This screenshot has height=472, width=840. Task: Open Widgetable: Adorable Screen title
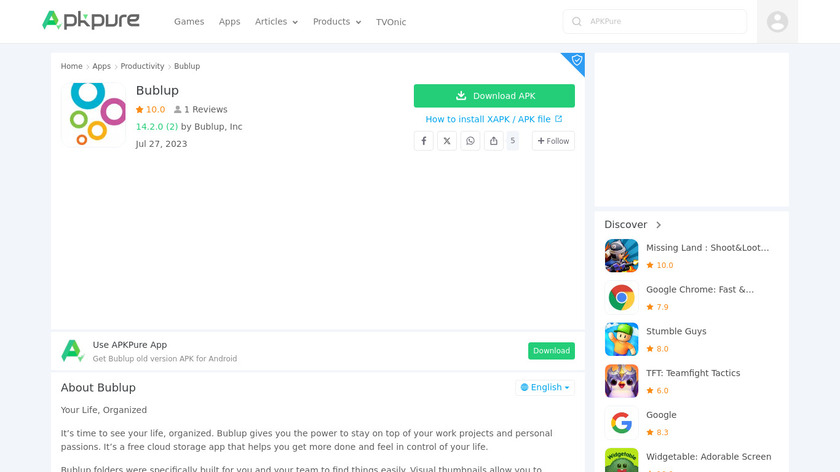709,456
